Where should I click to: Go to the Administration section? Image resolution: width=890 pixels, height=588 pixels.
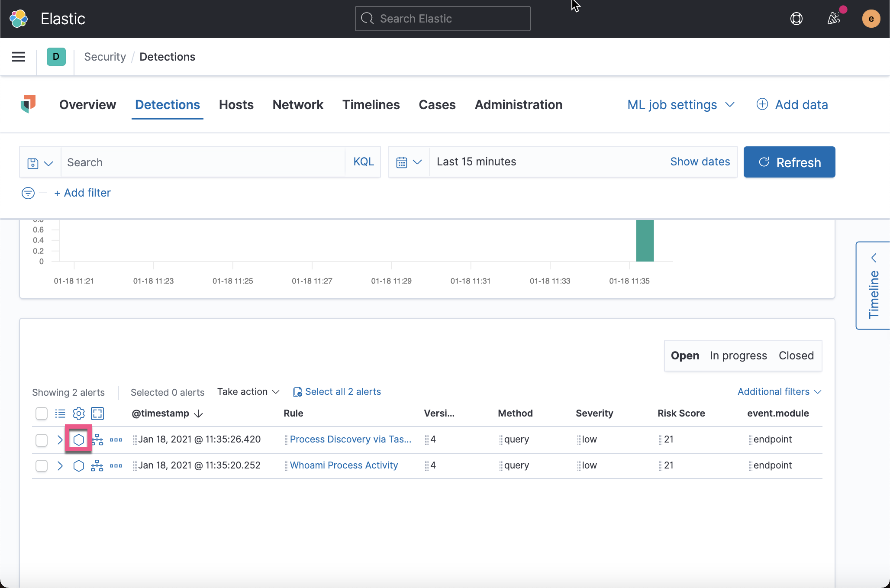point(519,105)
